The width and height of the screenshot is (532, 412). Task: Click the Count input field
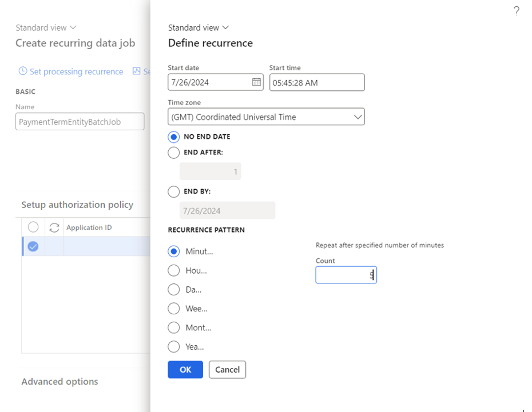click(346, 275)
